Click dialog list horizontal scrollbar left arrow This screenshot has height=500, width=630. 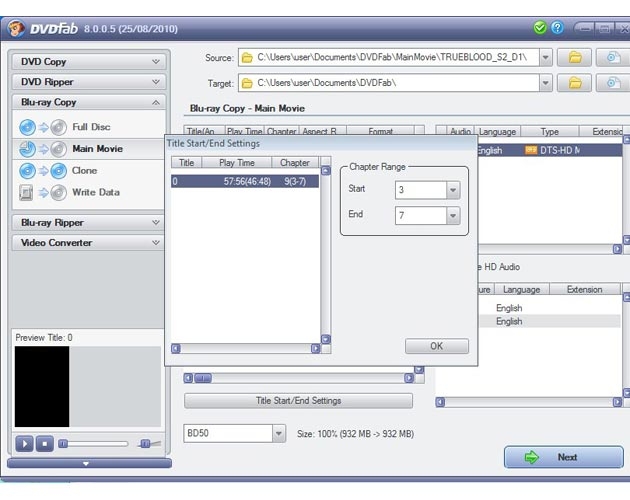[x=176, y=348]
